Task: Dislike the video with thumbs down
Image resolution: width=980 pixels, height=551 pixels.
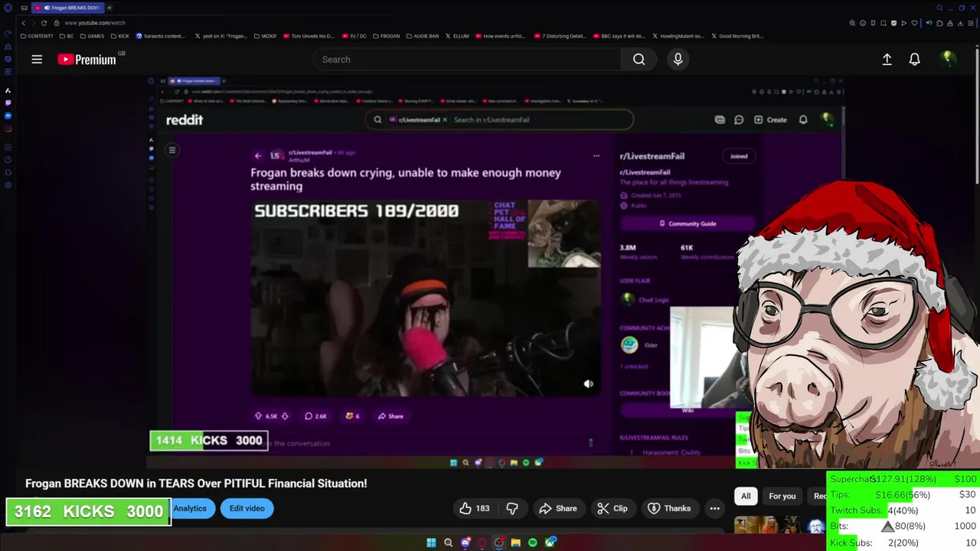Action: coord(512,508)
